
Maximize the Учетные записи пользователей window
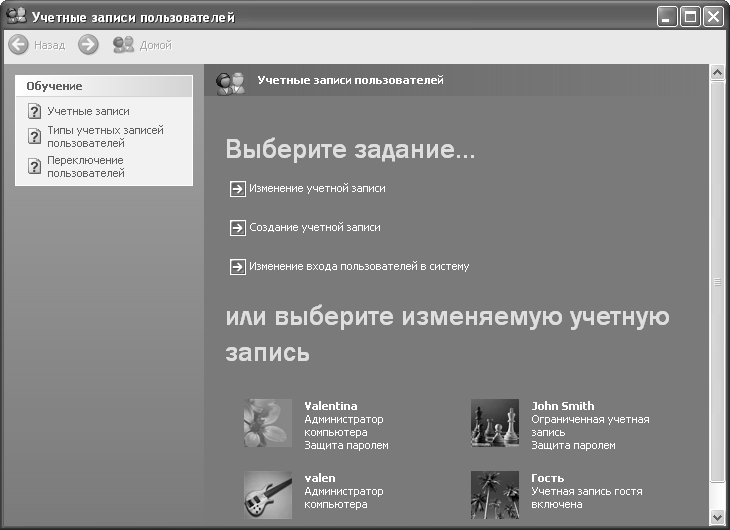click(x=690, y=17)
